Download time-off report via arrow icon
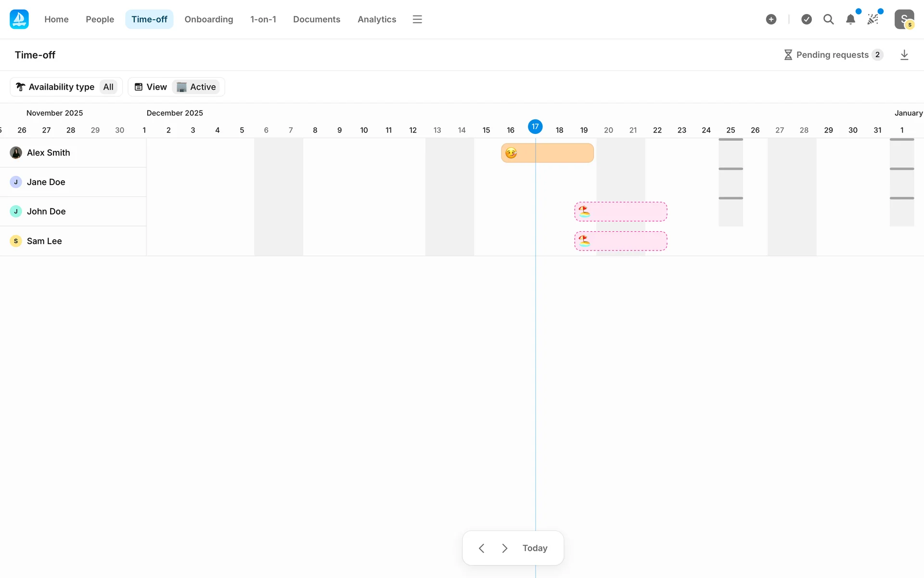Screen dimensions: 924x578 point(904,55)
